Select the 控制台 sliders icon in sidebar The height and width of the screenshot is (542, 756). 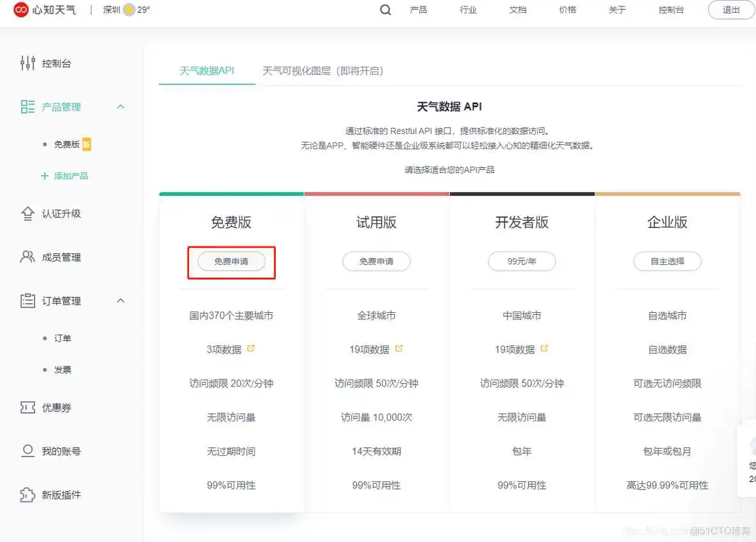pos(27,63)
